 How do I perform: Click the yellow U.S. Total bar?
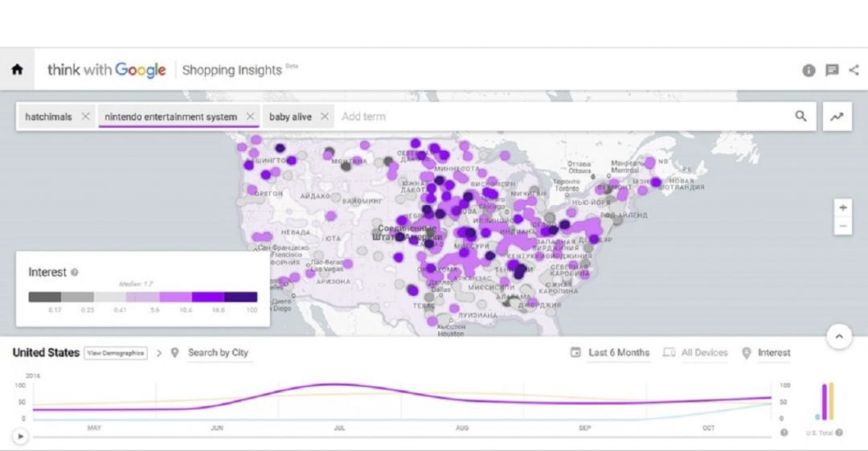831,401
